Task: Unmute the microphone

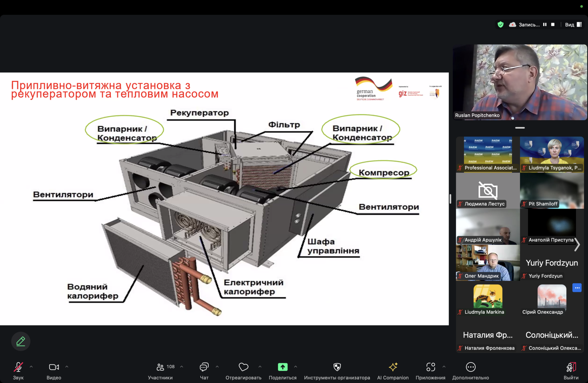Action: (18, 367)
